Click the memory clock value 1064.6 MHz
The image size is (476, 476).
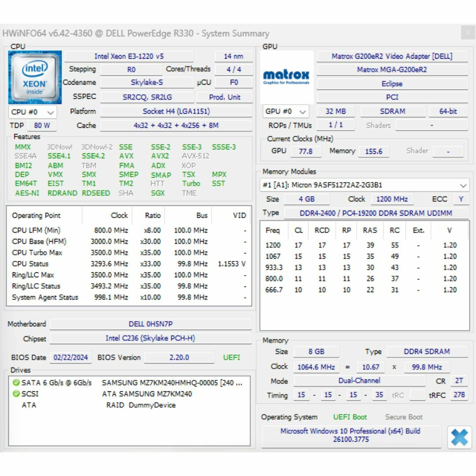tap(316, 367)
